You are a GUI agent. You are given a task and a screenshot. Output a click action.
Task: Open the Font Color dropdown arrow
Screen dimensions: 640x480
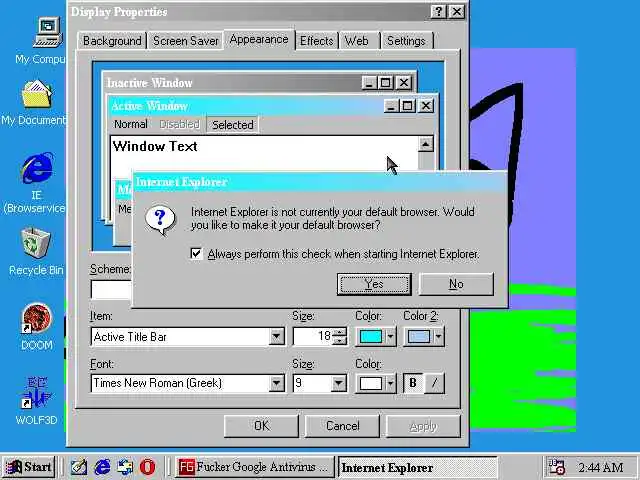[391, 383]
